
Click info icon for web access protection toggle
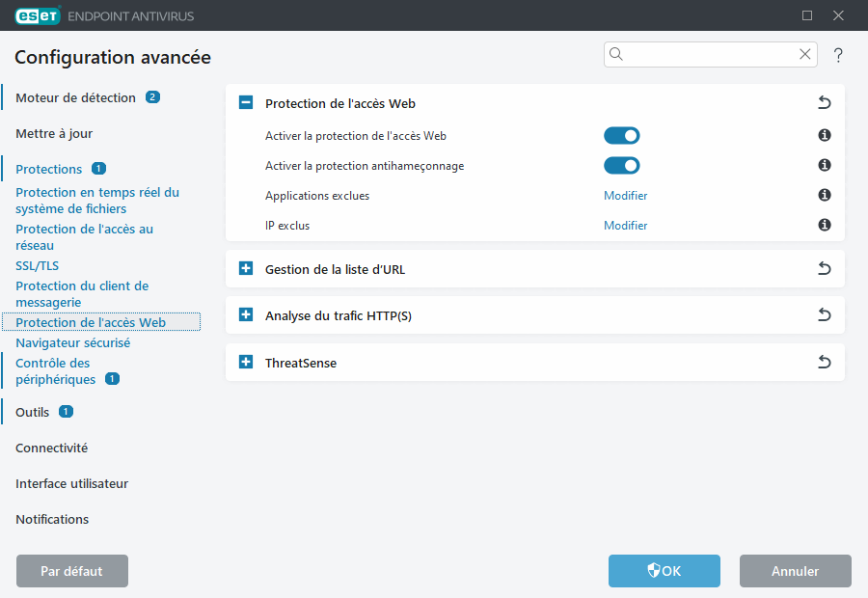tap(825, 136)
